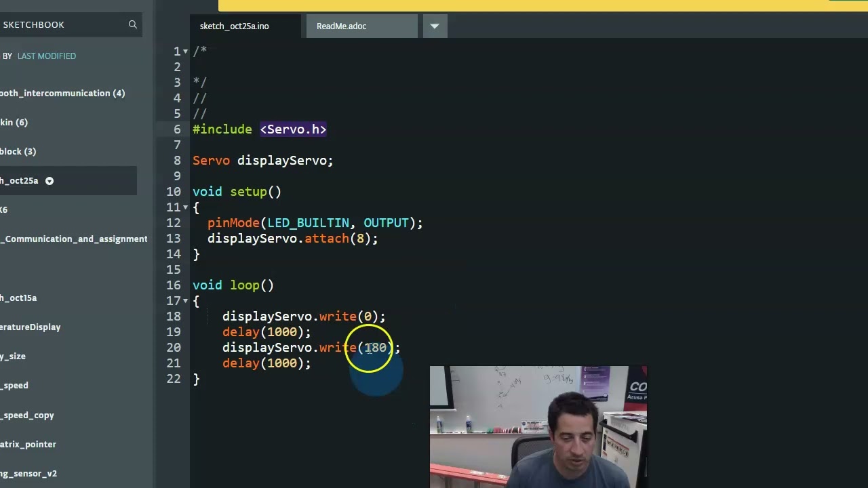
Task: Open the _speed_copy sketch
Action: pos(27,415)
